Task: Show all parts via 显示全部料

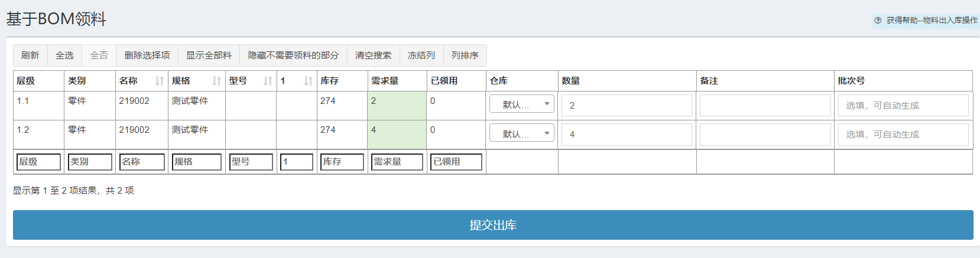Action: [x=209, y=55]
